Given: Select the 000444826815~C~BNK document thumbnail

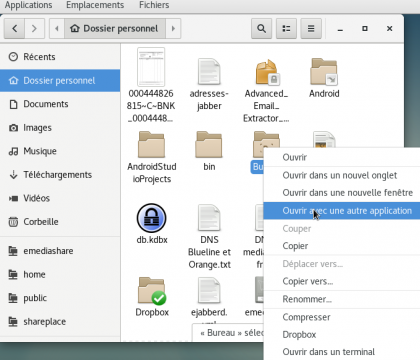Looking at the screenshot, I should coord(151,67).
